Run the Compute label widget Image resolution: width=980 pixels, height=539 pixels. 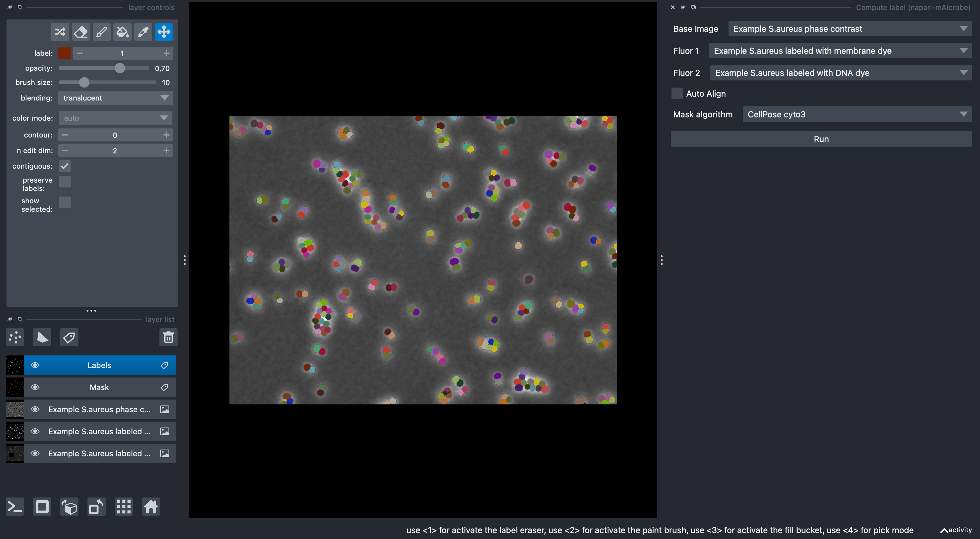pos(821,139)
